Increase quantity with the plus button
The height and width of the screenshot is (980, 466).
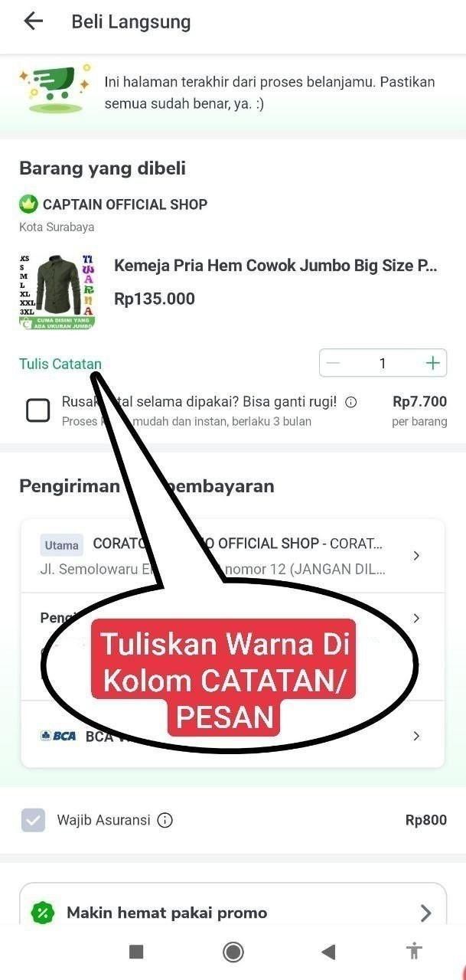433,363
